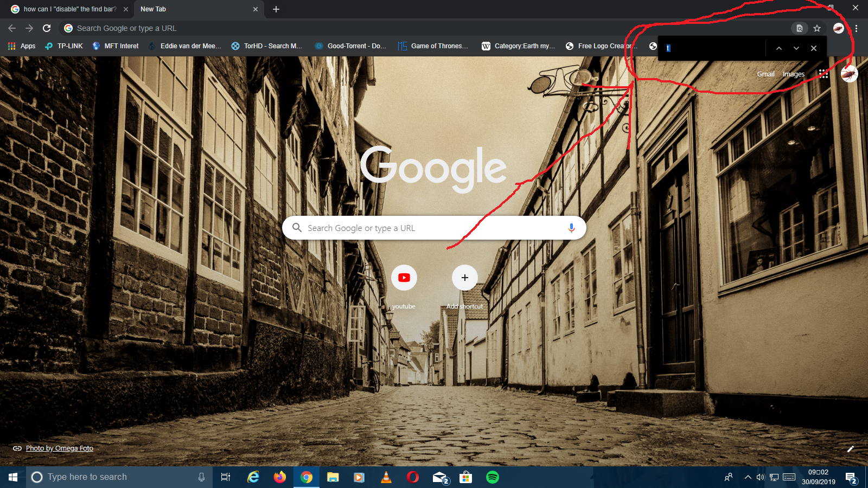Open Free Logo Creator bookmark
Screen dimensions: 868x488
coord(601,46)
